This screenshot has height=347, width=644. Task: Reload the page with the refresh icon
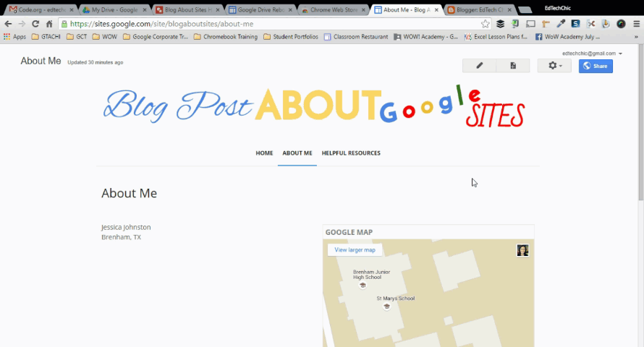pos(35,24)
